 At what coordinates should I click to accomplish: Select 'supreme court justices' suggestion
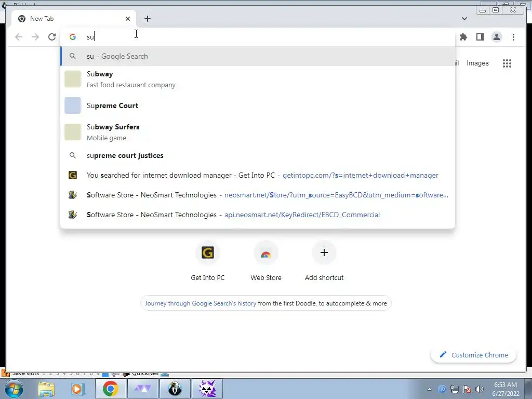point(258,155)
